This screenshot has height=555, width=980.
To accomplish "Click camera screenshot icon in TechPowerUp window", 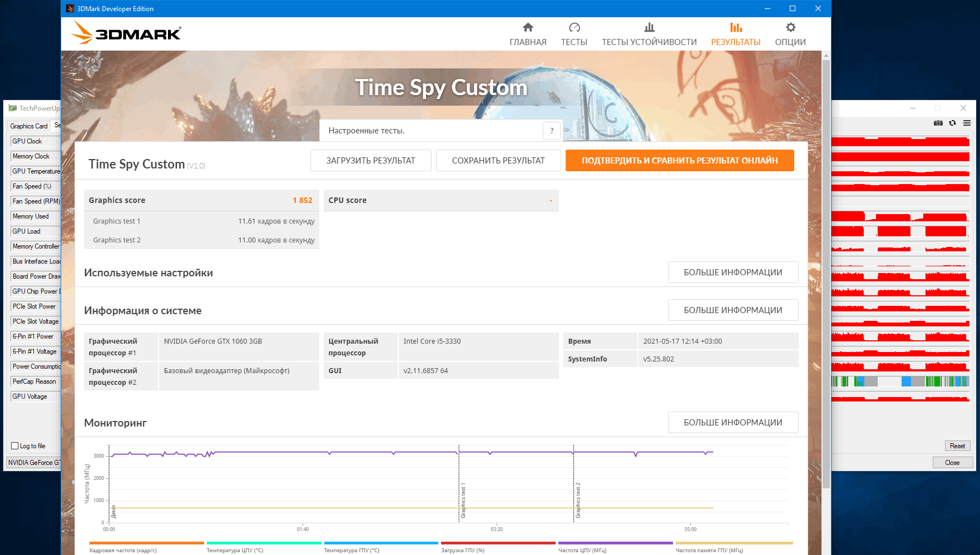I will [938, 123].
